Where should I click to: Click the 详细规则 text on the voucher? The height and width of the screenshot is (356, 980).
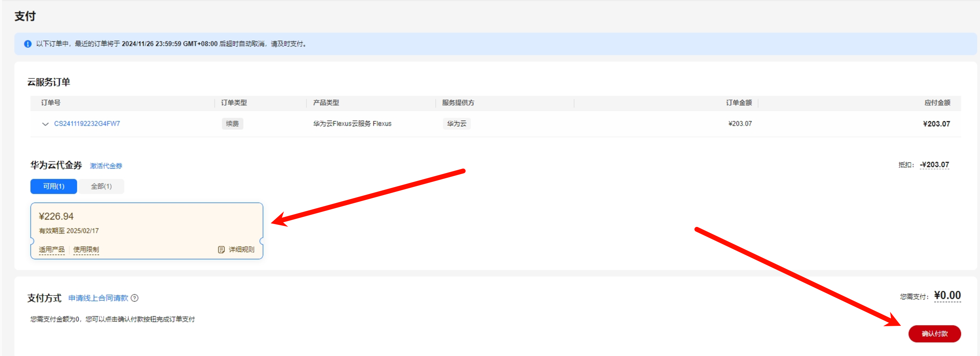[241, 250]
